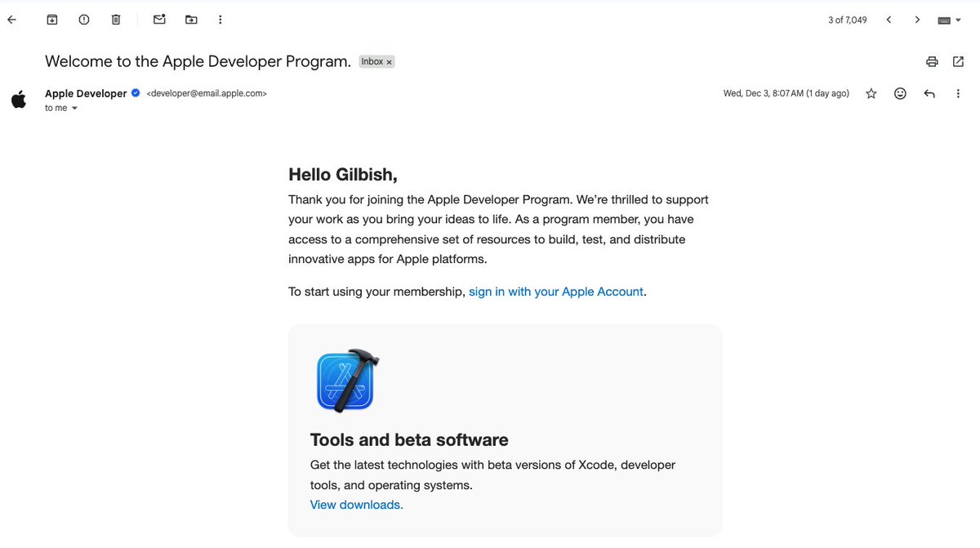Image resolution: width=980 pixels, height=548 pixels.
Task: Open the email in a new window
Action: [x=959, y=61]
